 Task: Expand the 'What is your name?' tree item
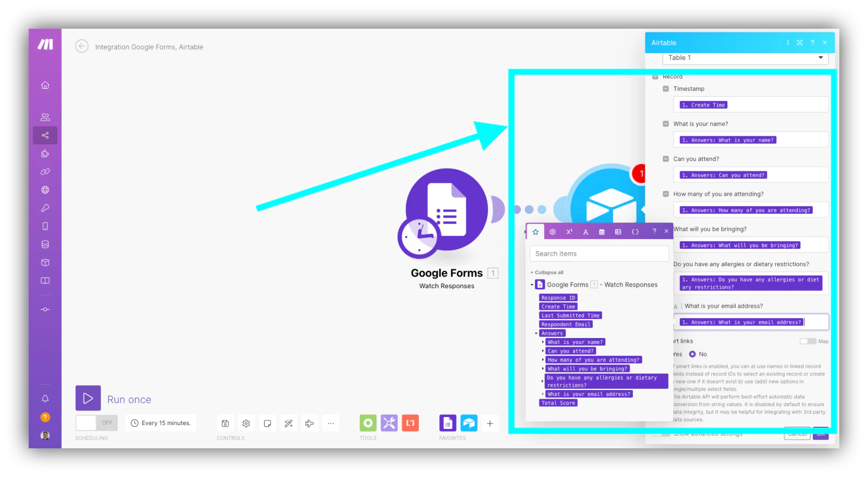coord(543,342)
